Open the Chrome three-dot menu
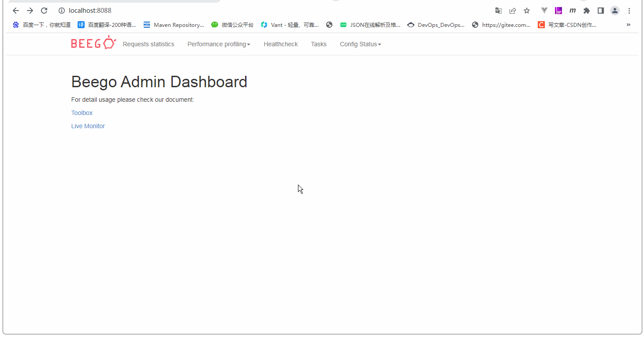Image resolution: width=644 pixels, height=337 pixels. [629, 11]
